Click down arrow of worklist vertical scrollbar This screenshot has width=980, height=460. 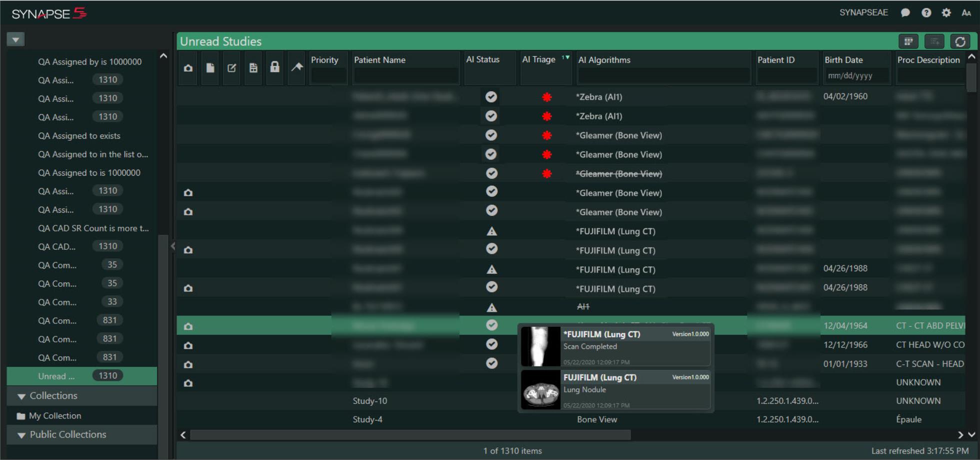click(x=971, y=435)
